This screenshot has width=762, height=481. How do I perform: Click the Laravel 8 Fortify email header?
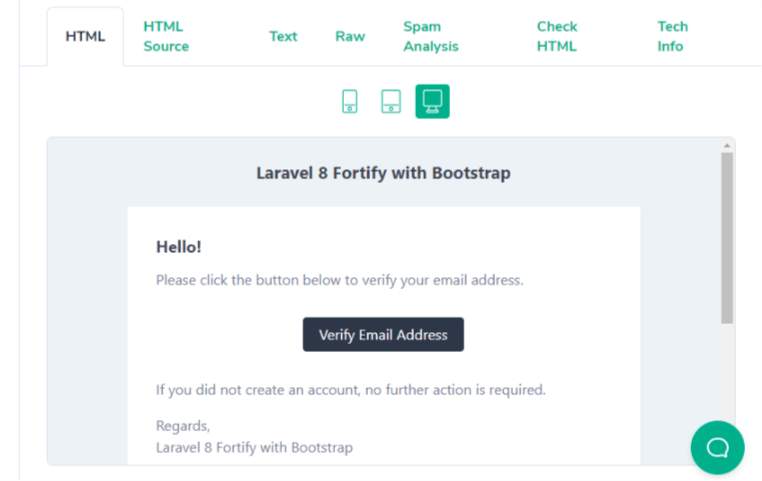click(x=383, y=173)
